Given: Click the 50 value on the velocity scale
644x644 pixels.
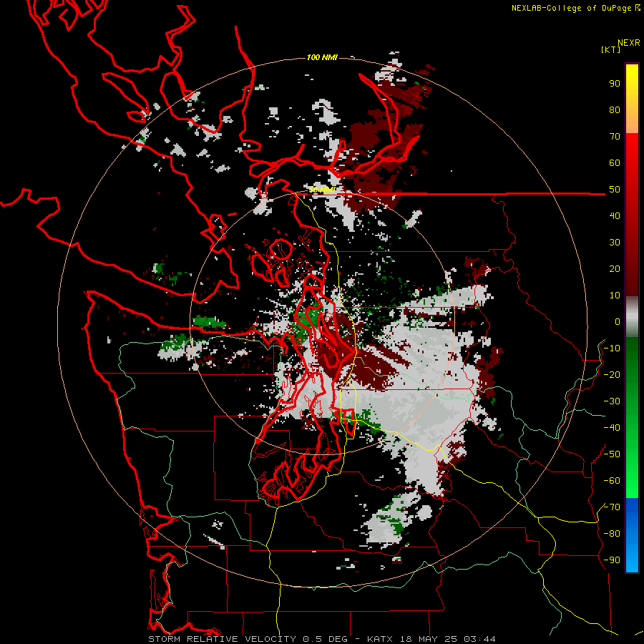Looking at the screenshot, I should 615,190.
